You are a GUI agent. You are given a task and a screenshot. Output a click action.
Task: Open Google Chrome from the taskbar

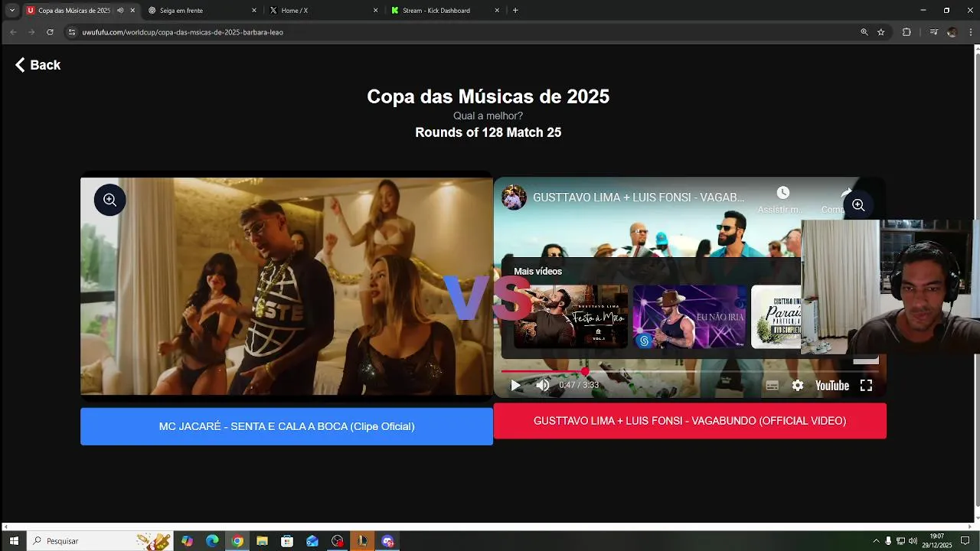point(237,541)
